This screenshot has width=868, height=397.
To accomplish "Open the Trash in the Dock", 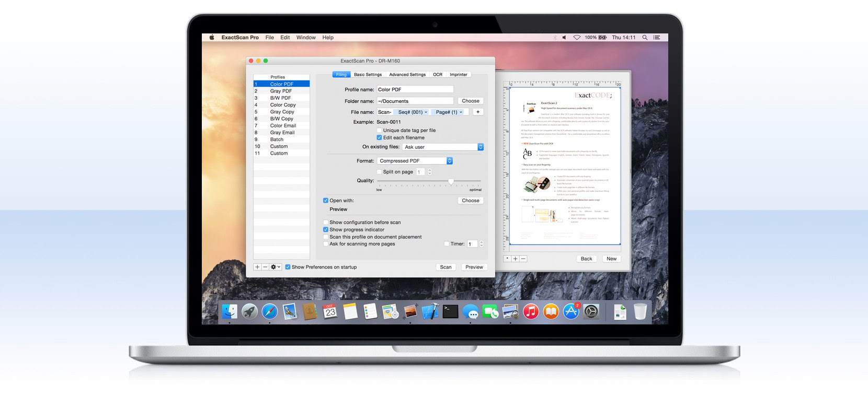I will coord(640,312).
